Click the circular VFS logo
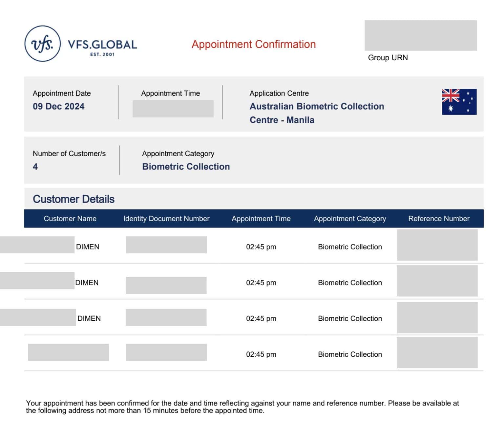 43,44
